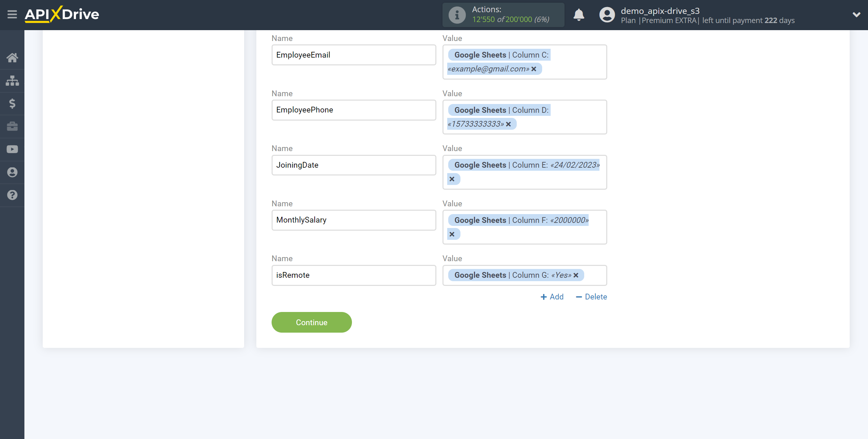The image size is (868, 439).
Task: Click the MonthlySalary name field
Action: point(354,220)
